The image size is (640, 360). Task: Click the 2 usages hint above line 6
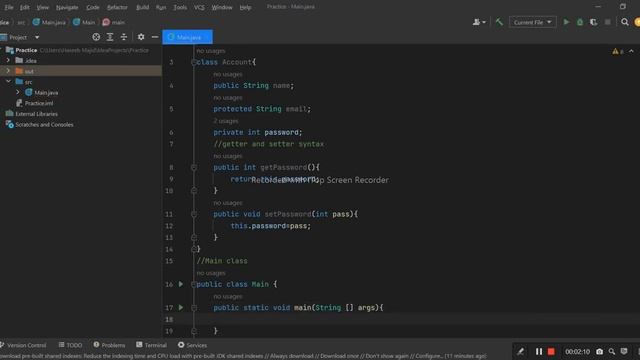coord(226,121)
